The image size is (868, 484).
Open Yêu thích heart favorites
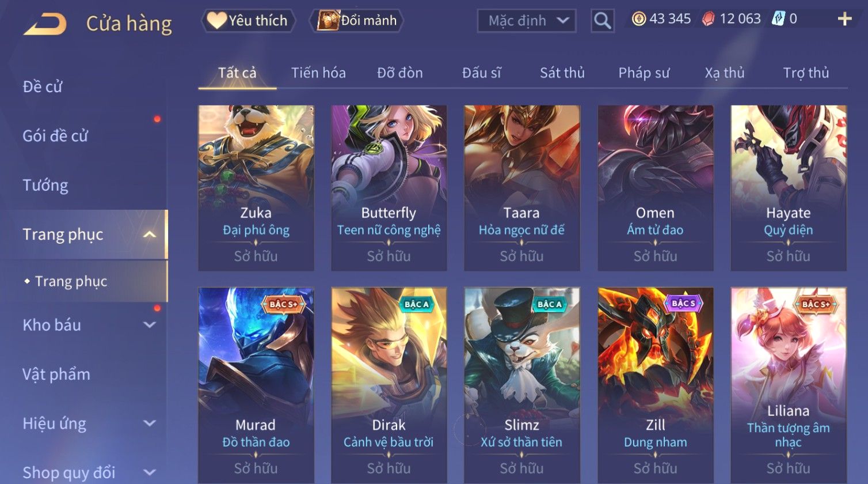pyautogui.click(x=248, y=21)
